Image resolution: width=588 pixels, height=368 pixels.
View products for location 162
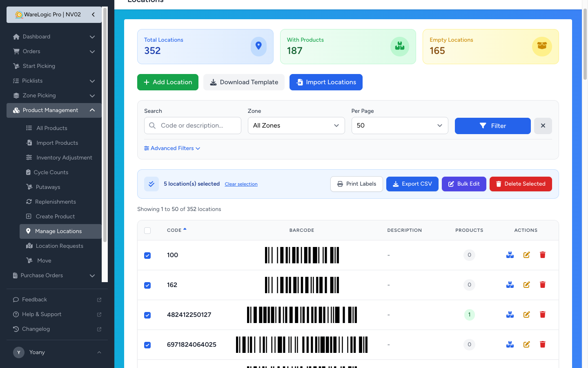(x=510, y=285)
